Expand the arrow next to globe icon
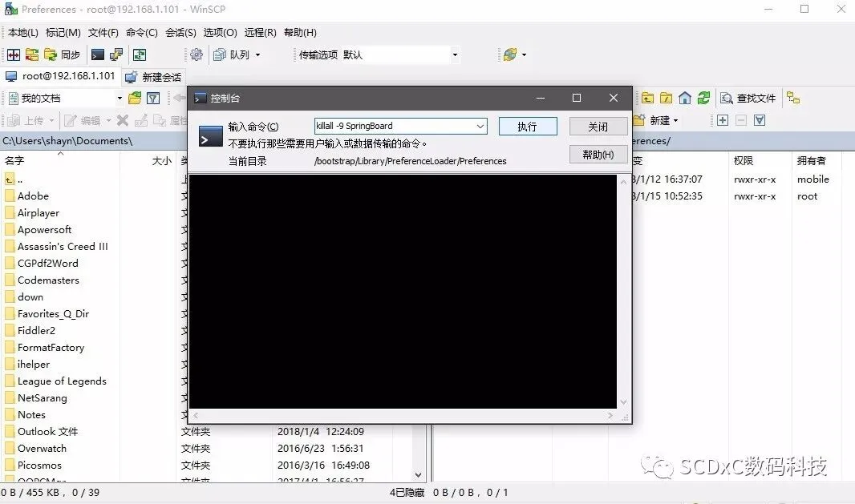 coord(524,54)
